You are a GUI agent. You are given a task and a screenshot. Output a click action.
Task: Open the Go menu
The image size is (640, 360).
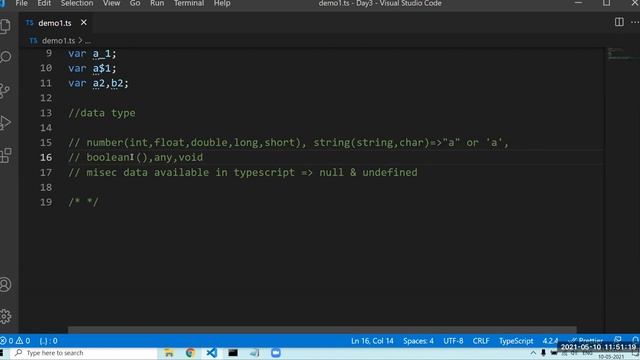click(135, 3)
